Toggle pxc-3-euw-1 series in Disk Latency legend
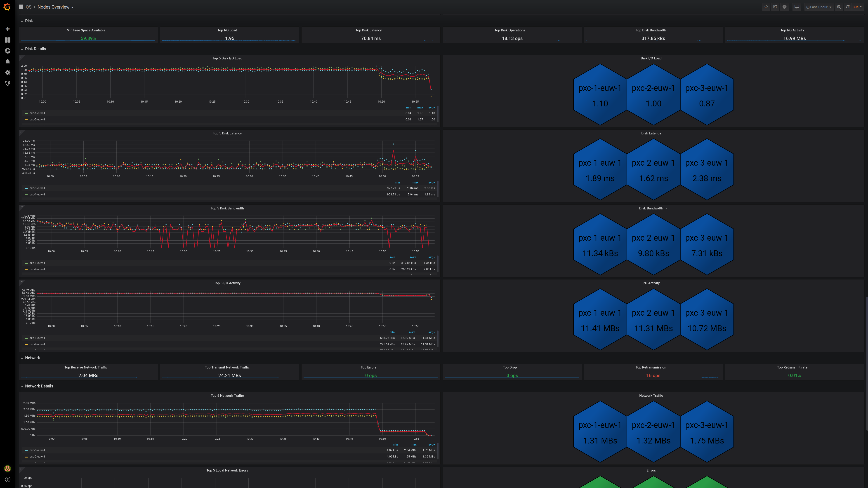The height and width of the screenshot is (488, 868). (x=37, y=188)
